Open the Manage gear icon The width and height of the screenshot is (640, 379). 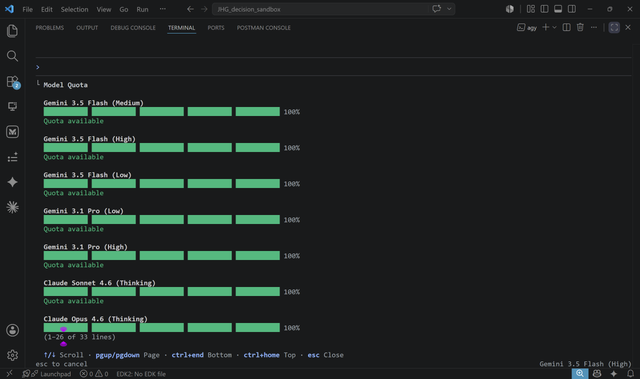(12, 355)
